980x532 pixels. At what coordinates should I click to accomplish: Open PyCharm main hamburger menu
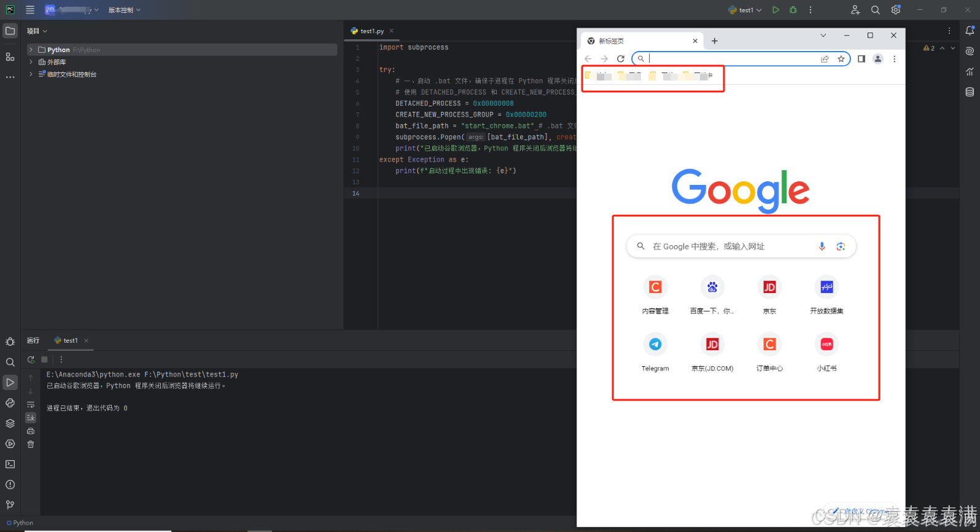coord(30,10)
